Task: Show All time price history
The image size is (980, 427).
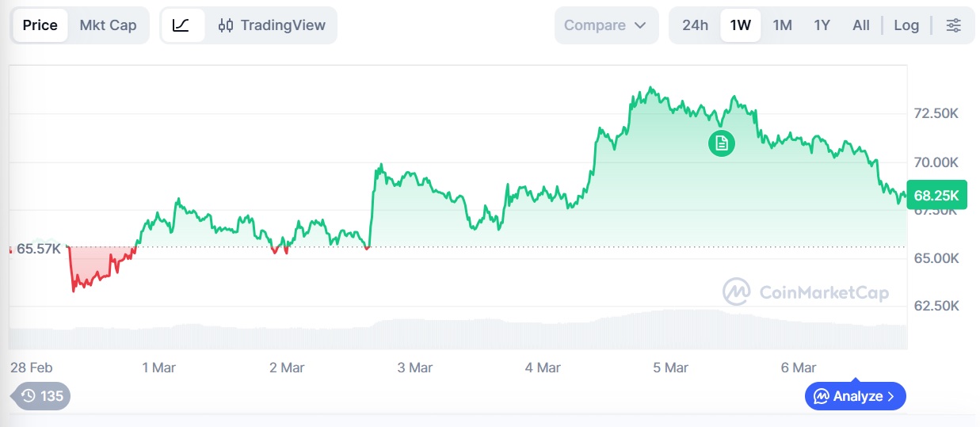Action: 861,25
